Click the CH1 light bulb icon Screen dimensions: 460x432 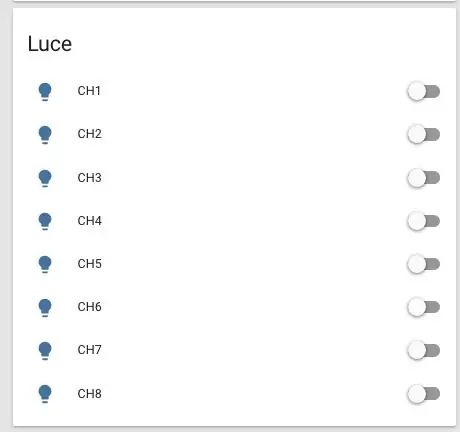click(x=45, y=91)
